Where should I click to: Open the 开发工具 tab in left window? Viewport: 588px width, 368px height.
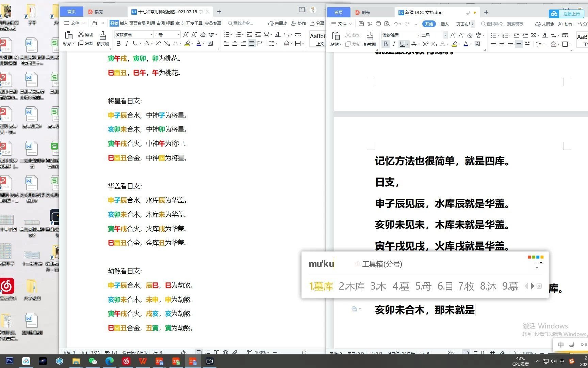pyautogui.click(x=194, y=23)
